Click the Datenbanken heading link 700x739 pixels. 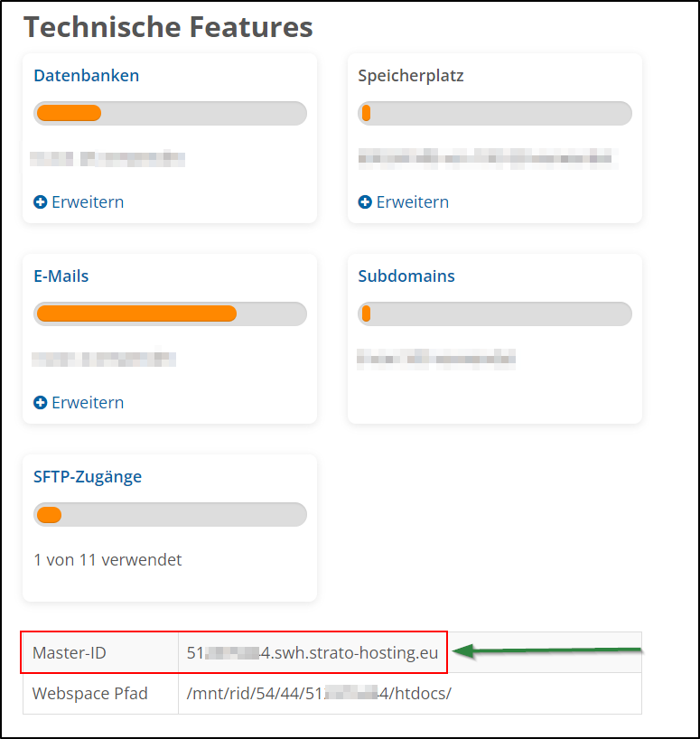click(87, 75)
